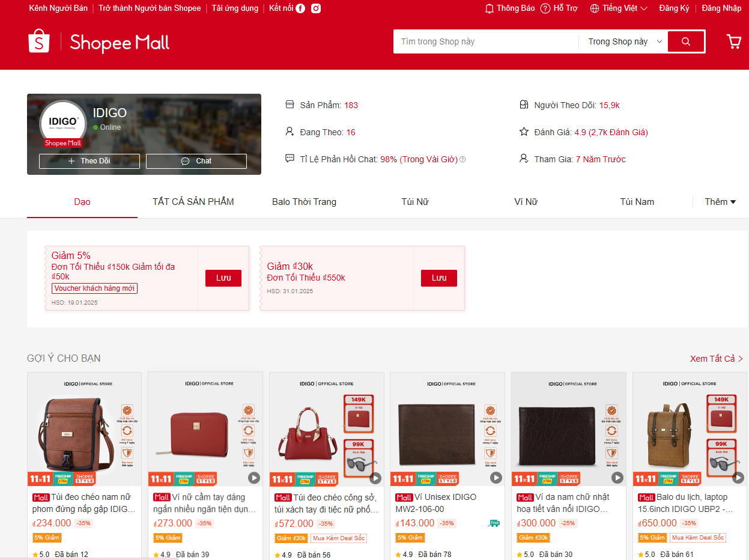Play video on Balo du lịch product
This screenshot has width=749, height=560.
click(x=739, y=478)
